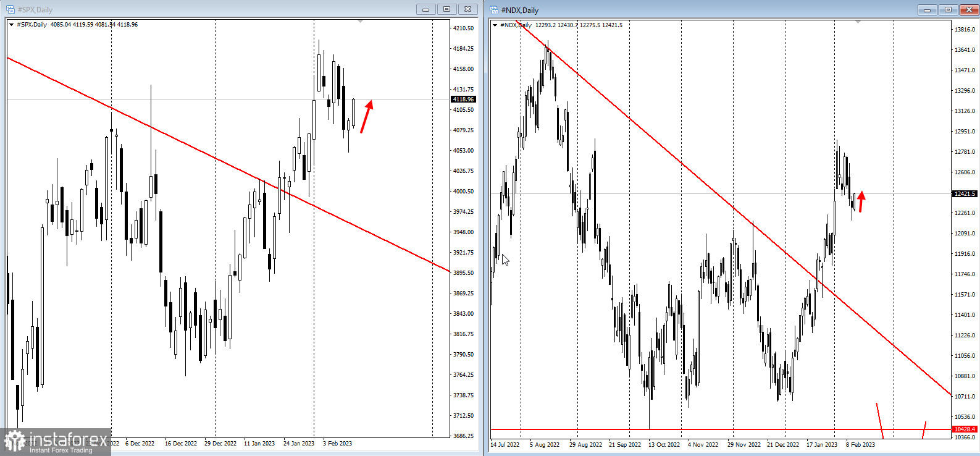Viewport: 980px width, 456px height.
Task: Click the 3686.25 price on SPX scale
Action: 463,436
